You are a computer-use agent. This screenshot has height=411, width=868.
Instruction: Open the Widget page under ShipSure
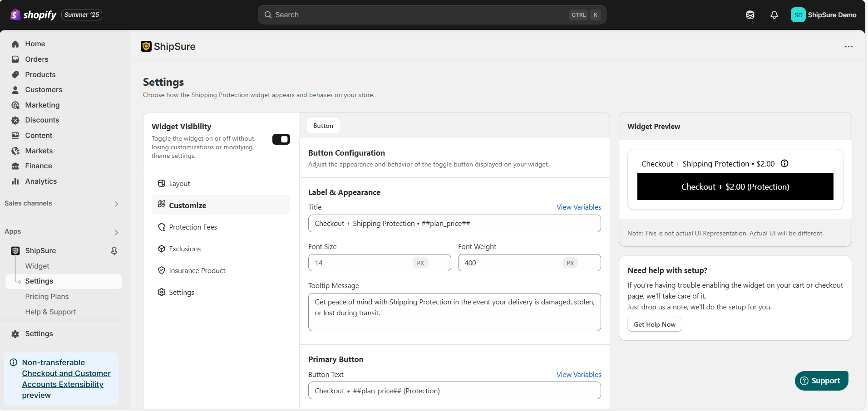coord(37,266)
